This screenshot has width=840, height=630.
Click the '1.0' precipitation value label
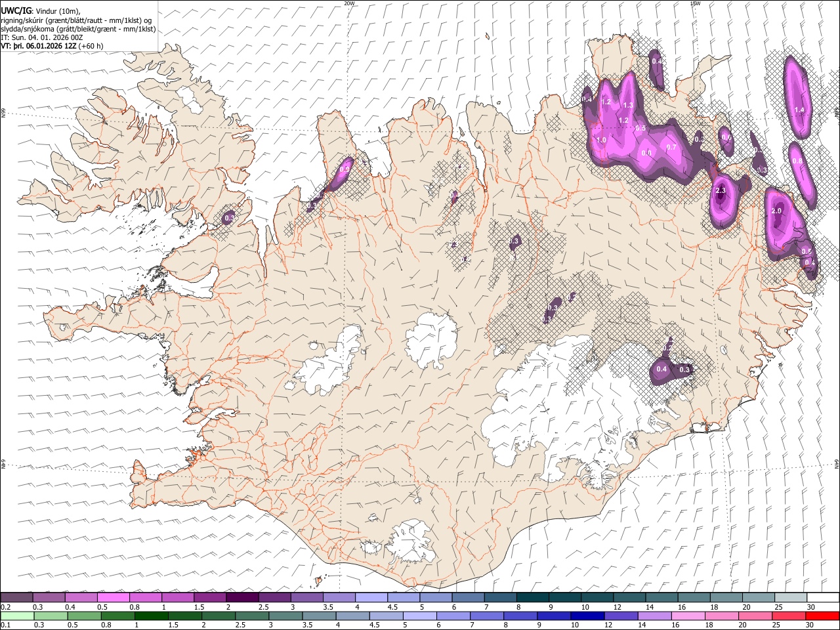(x=601, y=140)
